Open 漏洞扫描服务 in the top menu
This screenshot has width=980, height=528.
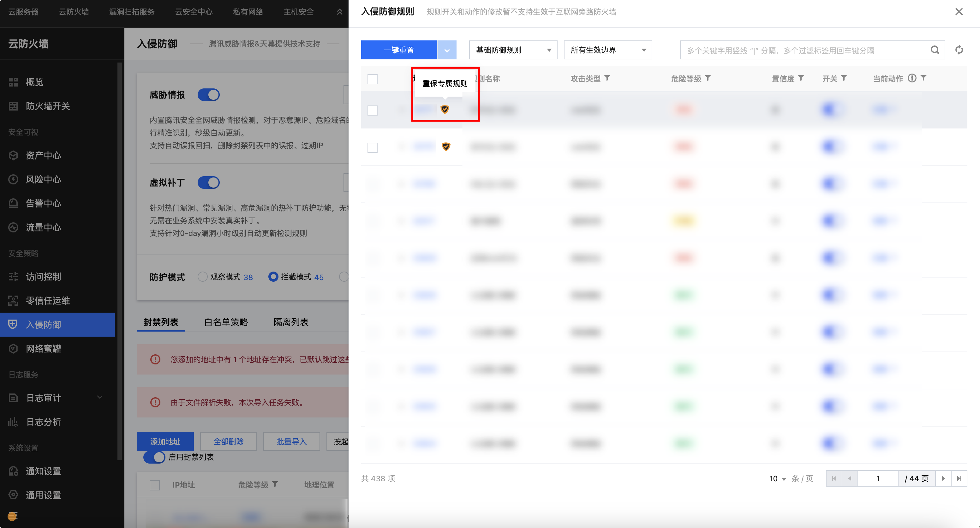(132, 12)
